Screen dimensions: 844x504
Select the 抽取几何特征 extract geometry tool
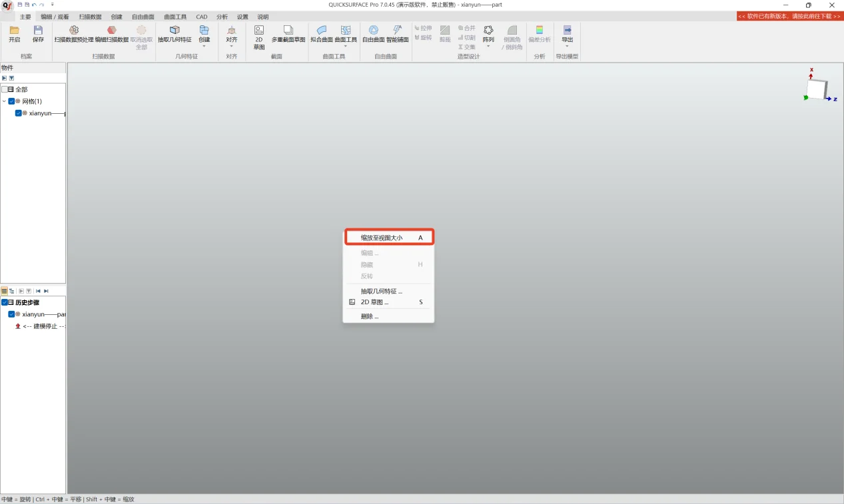coord(175,31)
